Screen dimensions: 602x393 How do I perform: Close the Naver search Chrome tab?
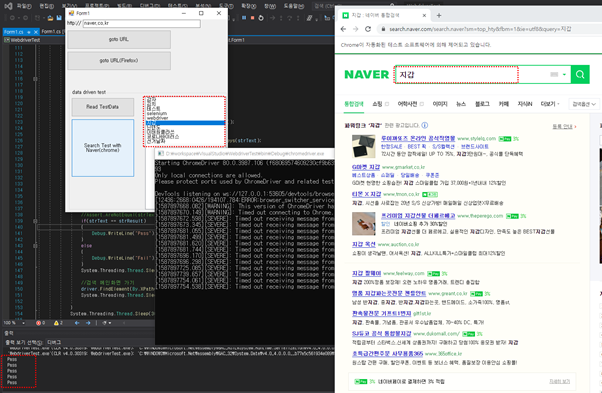click(x=424, y=15)
